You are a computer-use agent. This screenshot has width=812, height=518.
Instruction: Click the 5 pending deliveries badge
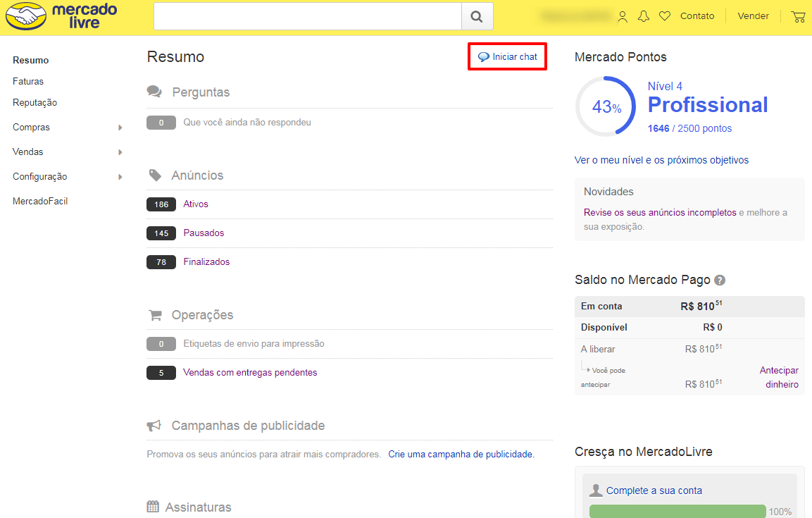tap(161, 373)
